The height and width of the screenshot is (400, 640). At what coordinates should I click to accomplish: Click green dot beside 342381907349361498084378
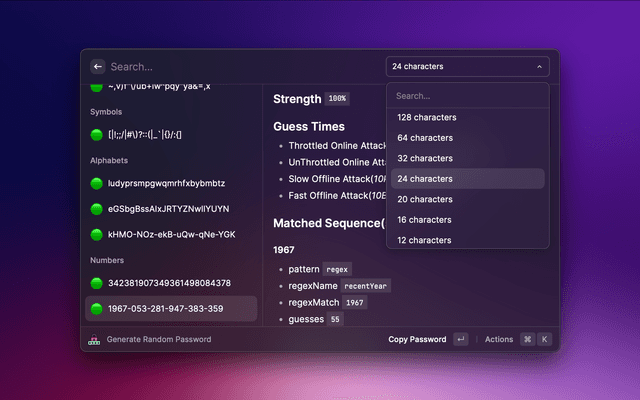pos(97,283)
